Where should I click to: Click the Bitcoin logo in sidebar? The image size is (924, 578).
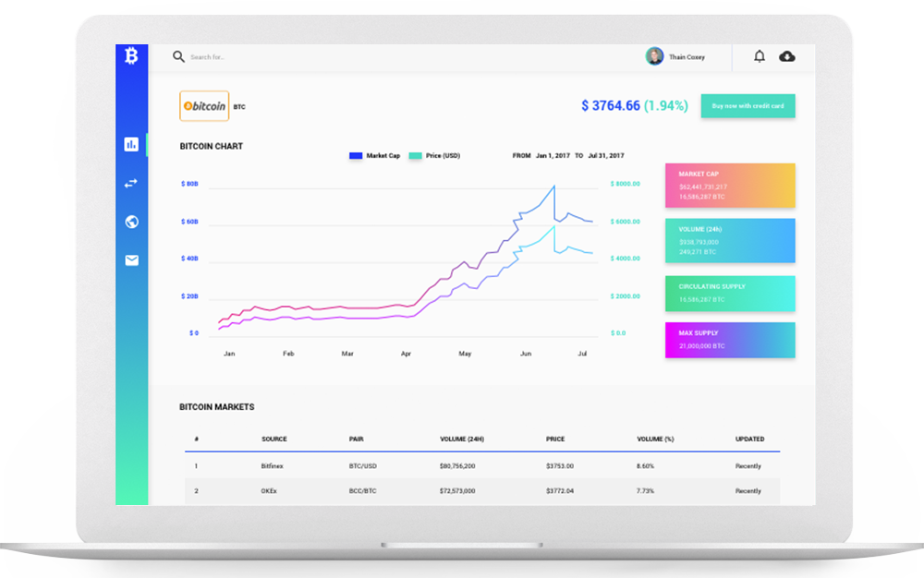pyautogui.click(x=131, y=56)
